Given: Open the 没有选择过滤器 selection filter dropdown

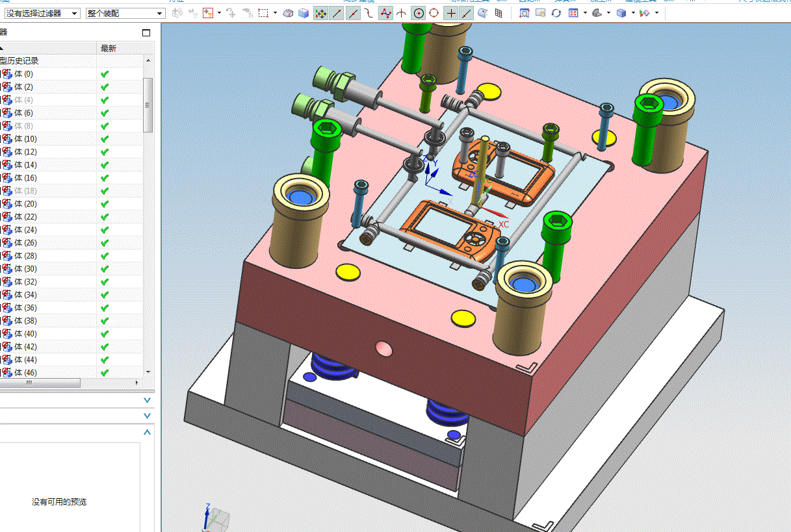Looking at the screenshot, I should [42, 13].
